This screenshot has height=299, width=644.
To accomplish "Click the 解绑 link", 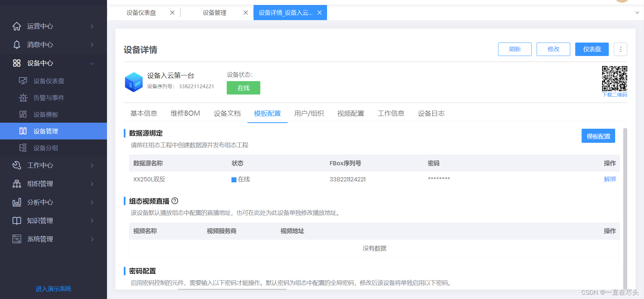I will (610, 179).
